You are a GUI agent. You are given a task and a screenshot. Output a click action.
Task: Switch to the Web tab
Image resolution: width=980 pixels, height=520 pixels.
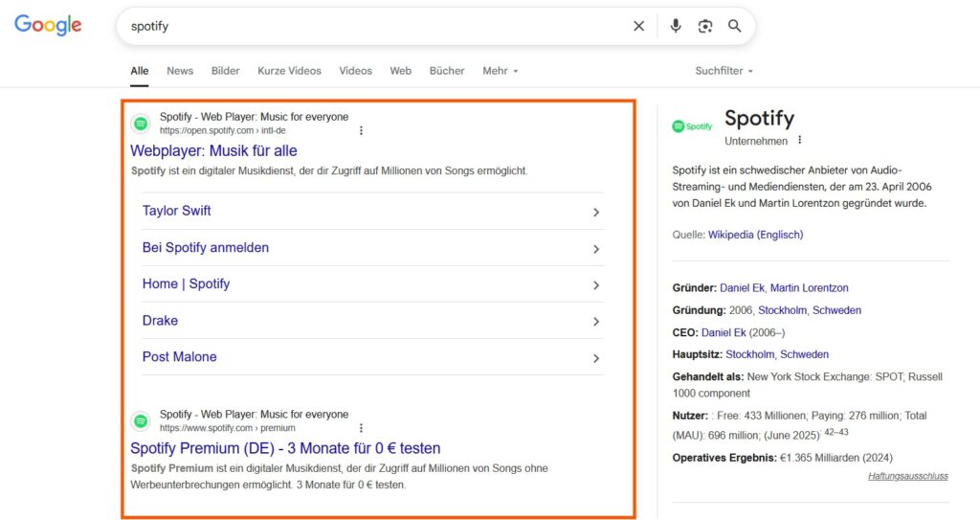401,71
